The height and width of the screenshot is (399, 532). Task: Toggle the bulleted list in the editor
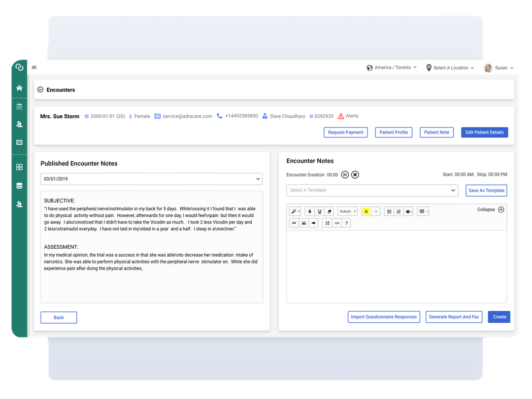(389, 211)
